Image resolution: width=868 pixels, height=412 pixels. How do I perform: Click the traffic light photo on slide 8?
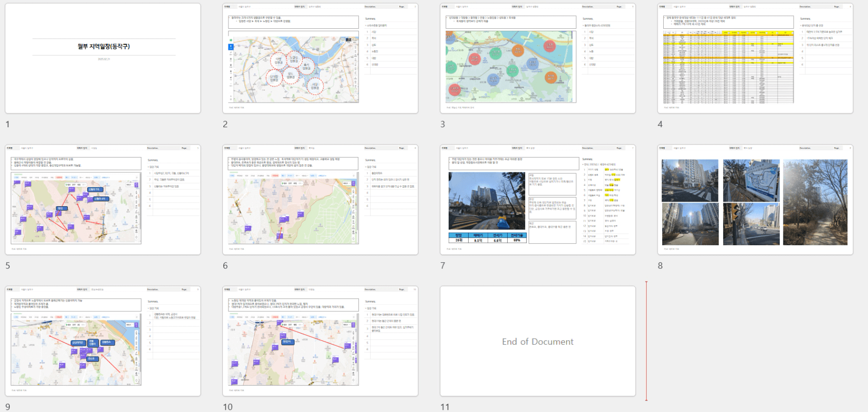[751, 224]
